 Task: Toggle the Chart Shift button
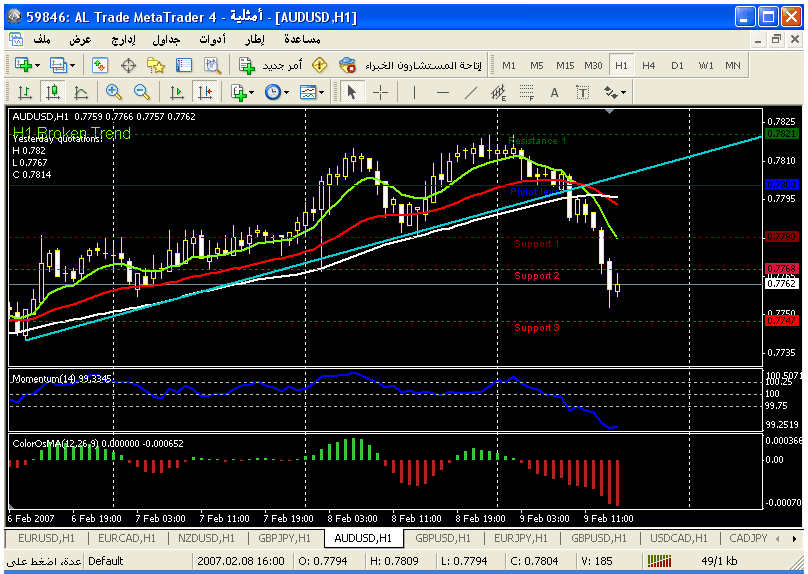coord(205,92)
